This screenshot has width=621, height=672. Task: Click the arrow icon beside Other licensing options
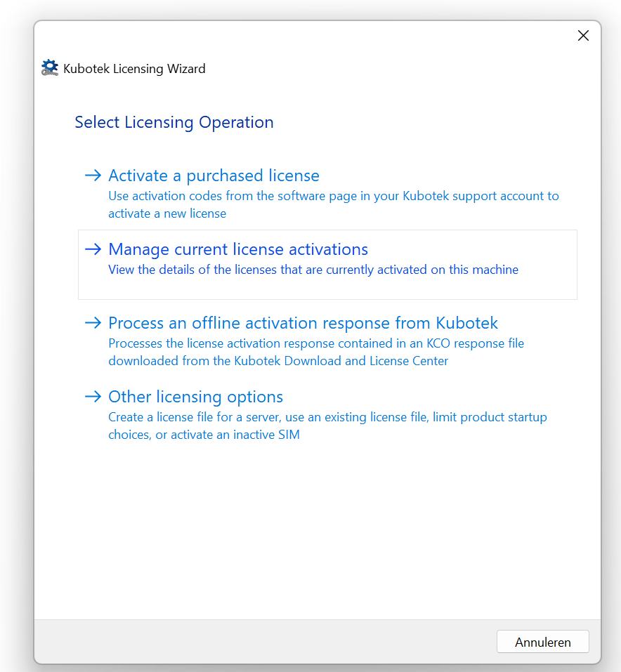click(x=93, y=397)
